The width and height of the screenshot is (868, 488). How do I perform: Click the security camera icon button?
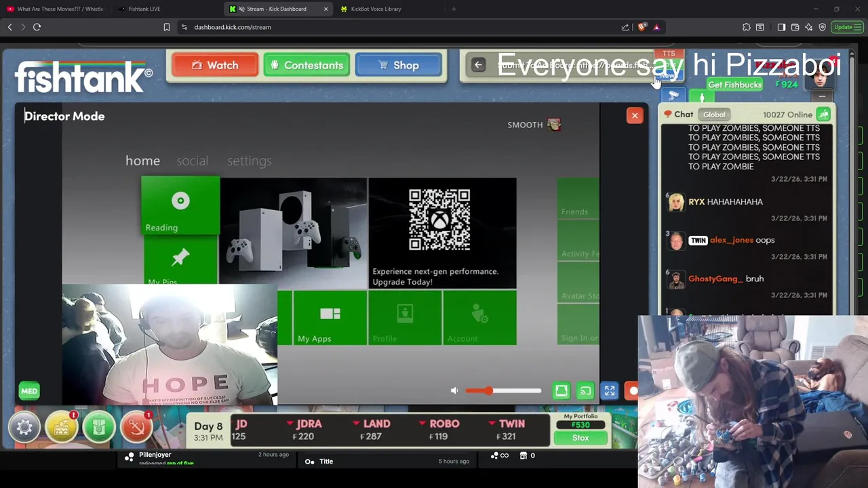(x=673, y=96)
